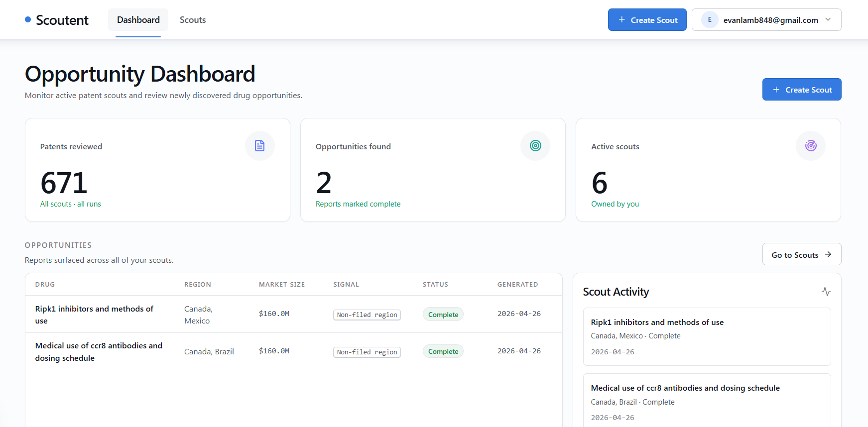
Task: Click the Complete status badge for Ripk1
Action: point(443,315)
